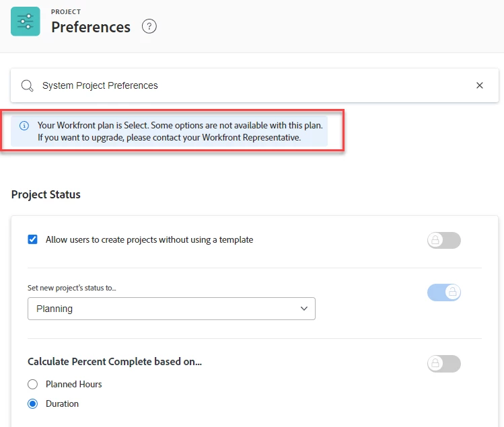Click the info icon in the plan banner
504x427 pixels.
coord(24,126)
